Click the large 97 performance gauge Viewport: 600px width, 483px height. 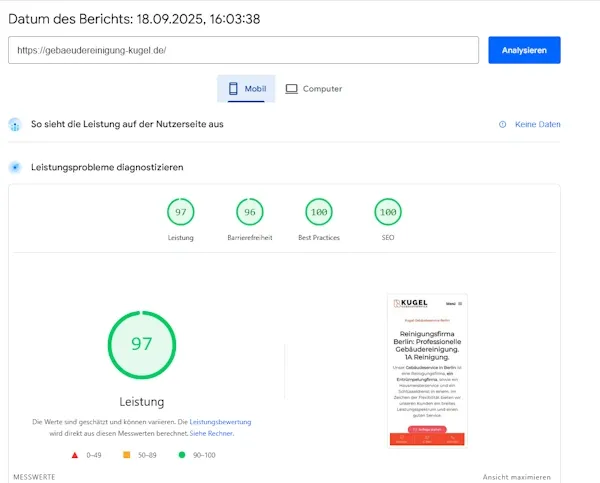[142, 345]
